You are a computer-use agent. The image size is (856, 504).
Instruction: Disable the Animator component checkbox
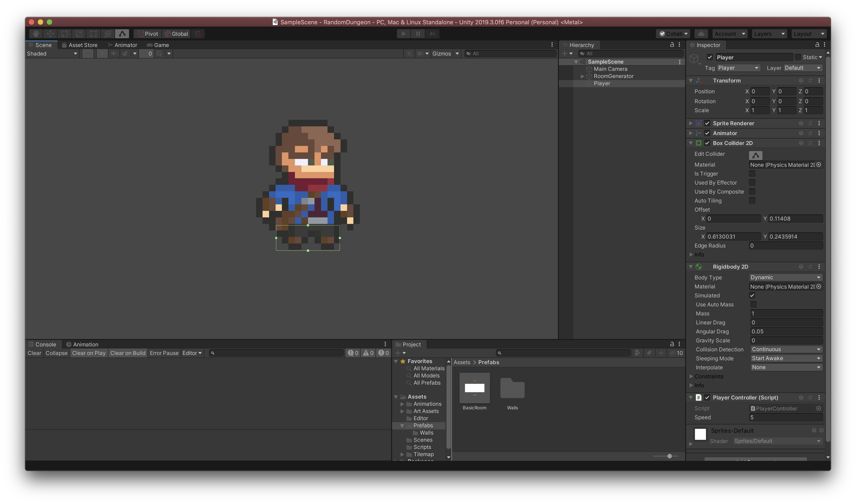click(x=707, y=133)
